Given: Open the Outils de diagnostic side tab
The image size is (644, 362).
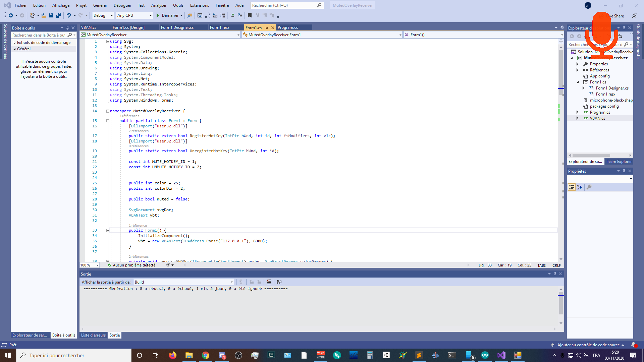Looking at the screenshot, I should pyautogui.click(x=638, y=42).
